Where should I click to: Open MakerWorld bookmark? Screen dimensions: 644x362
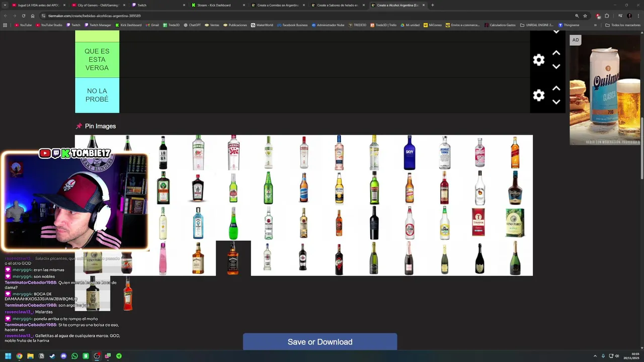click(x=262, y=25)
